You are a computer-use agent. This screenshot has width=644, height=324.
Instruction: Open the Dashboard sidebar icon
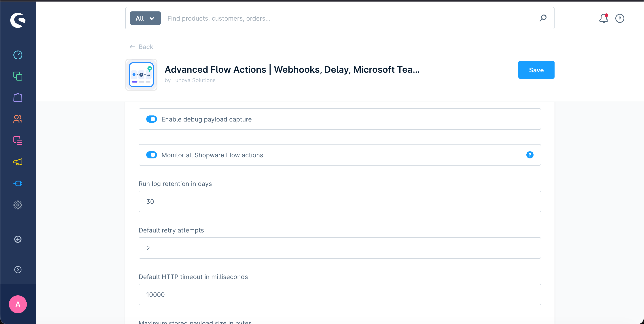[x=18, y=55]
